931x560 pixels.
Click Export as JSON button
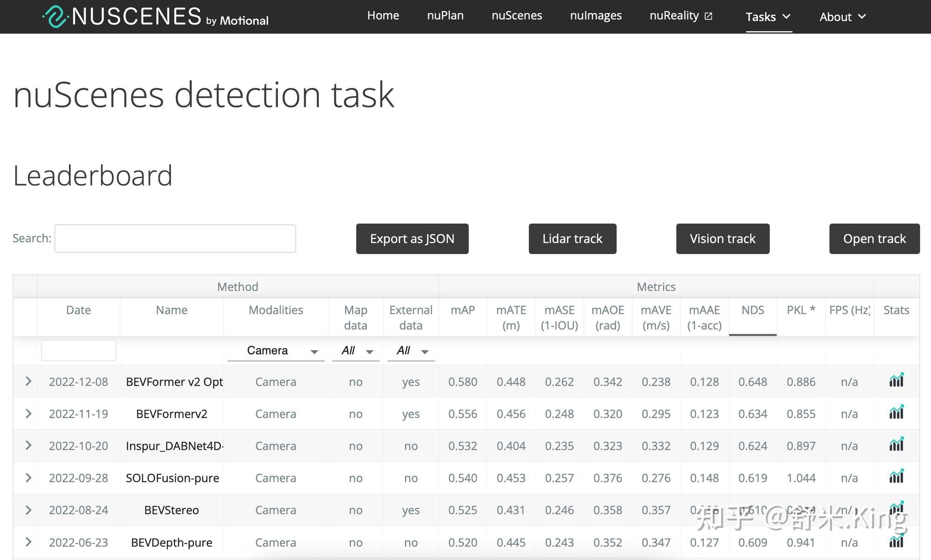(412, 239)
